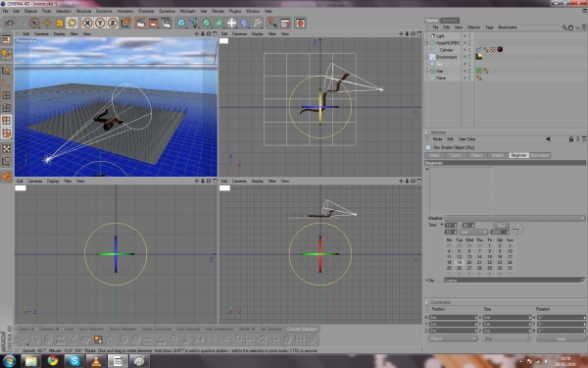Maximize the Perspective viewport
Screen dimensions: 588x368
pos(215,33)
